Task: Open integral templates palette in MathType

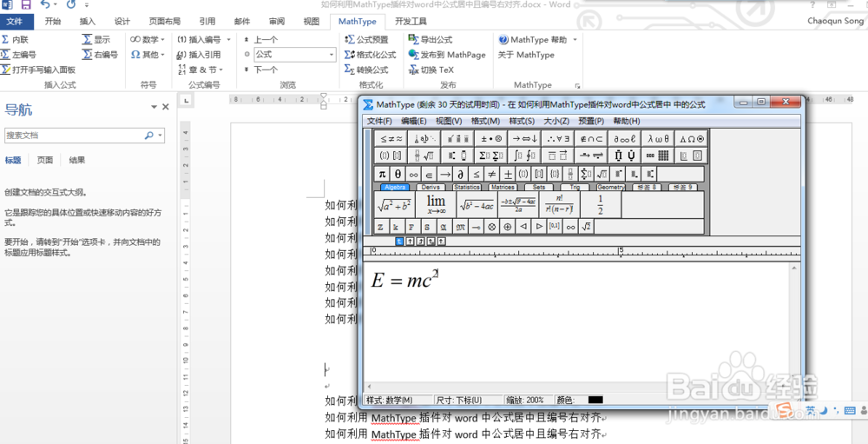Action: pos(524,156)
